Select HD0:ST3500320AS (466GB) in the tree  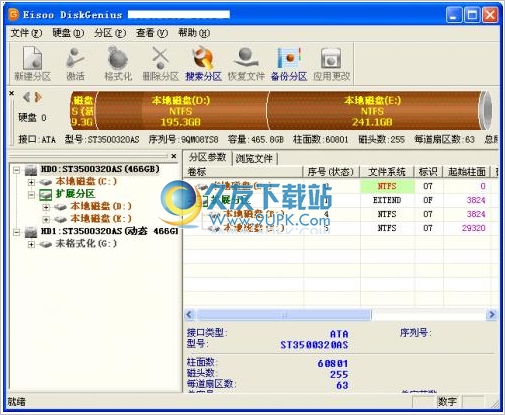tap(100, 169)
